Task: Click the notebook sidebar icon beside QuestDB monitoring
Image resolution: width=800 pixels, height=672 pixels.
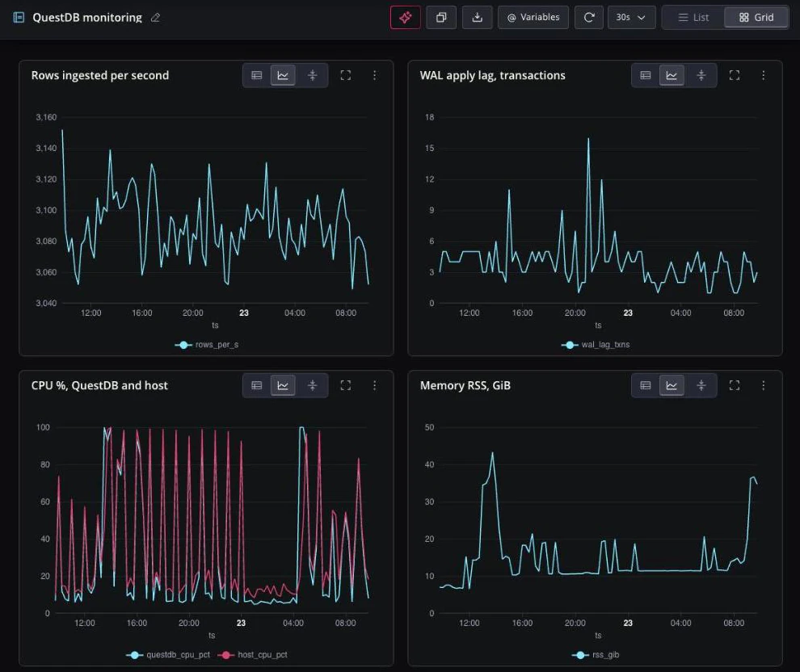Action: click(19, 17)
